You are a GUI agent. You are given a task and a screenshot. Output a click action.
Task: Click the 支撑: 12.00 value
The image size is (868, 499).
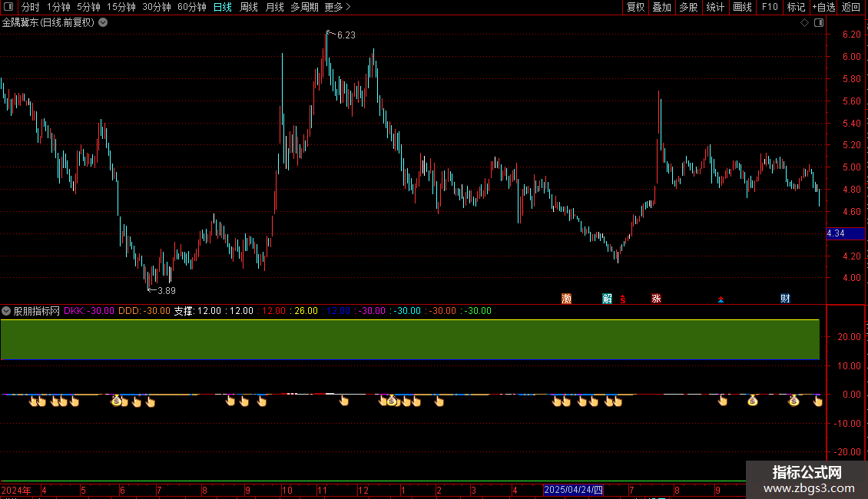197,311
